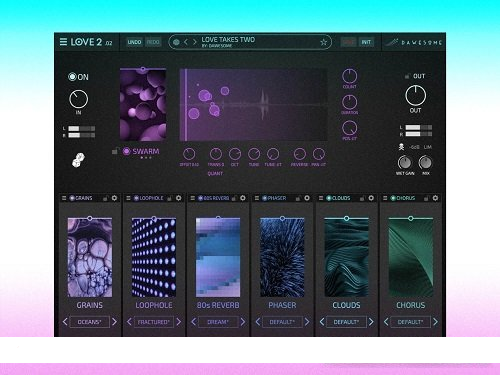Toggle the LIM limiter option
The width and height of the screenshot is (500, 375).
pyautogui.click(x=428, y=147)
